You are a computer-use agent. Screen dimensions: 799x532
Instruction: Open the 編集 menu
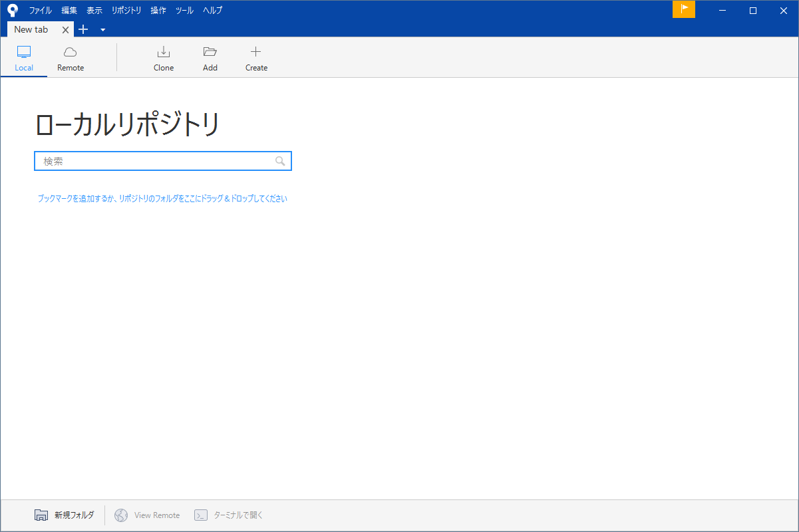point(69,10)
